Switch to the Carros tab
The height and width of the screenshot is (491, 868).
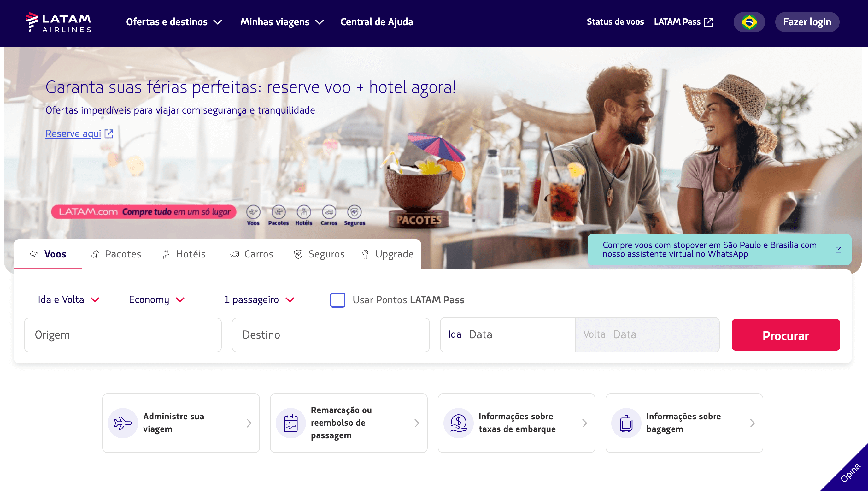(x=251, y=254)
